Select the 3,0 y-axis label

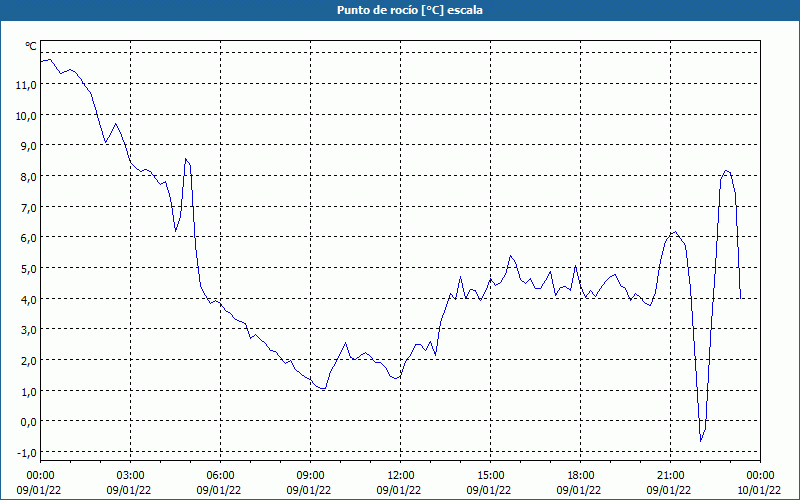click(29, 330)
